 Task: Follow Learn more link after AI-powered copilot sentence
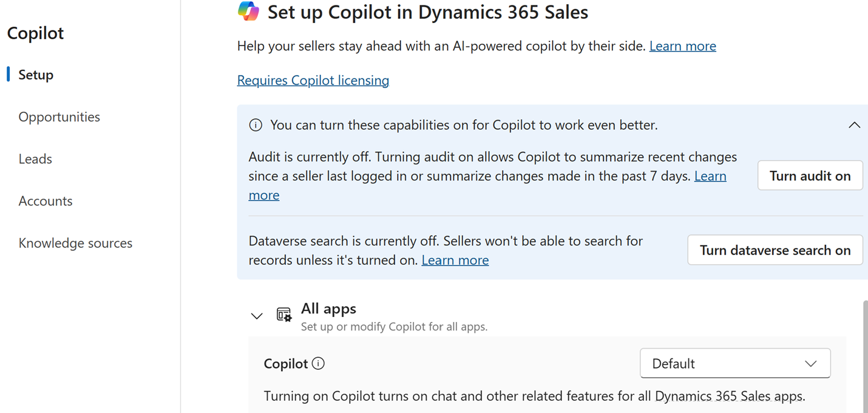click(682, 46)
